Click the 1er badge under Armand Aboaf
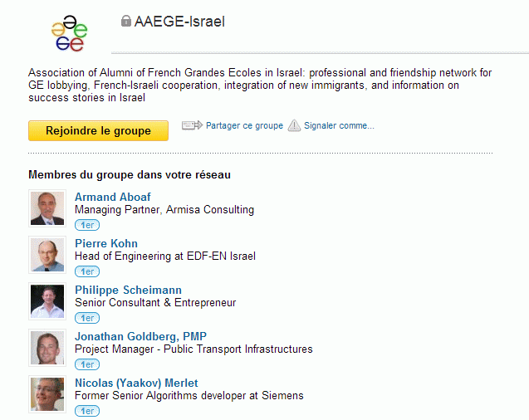Screen dimensions: 529x420 pyautogui.click(x=87, y=225)
